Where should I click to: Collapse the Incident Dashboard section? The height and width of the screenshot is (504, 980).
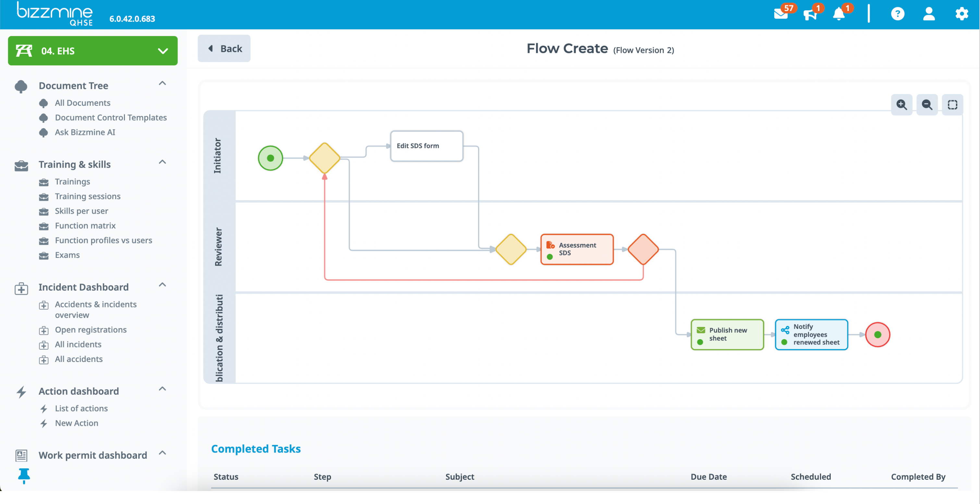[x=163, y=285]
